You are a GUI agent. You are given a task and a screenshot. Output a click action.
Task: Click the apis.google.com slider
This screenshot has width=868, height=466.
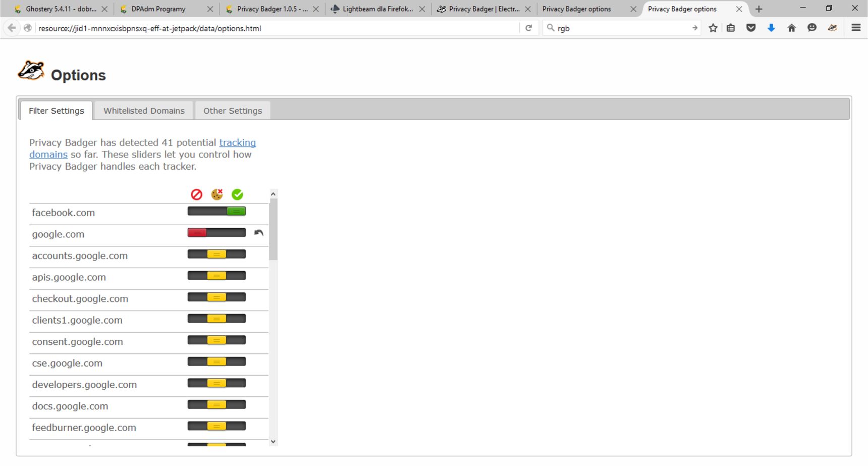point(216,276)
